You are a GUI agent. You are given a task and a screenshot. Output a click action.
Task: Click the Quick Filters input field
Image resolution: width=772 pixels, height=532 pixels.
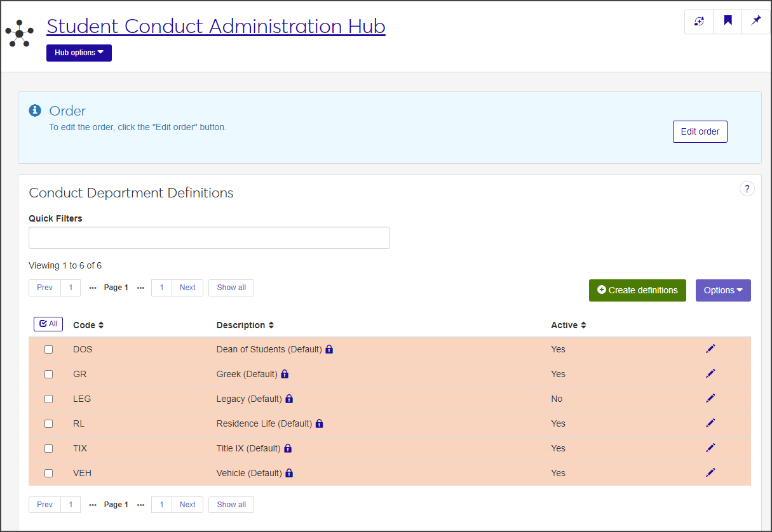click(x=209, y=237)
